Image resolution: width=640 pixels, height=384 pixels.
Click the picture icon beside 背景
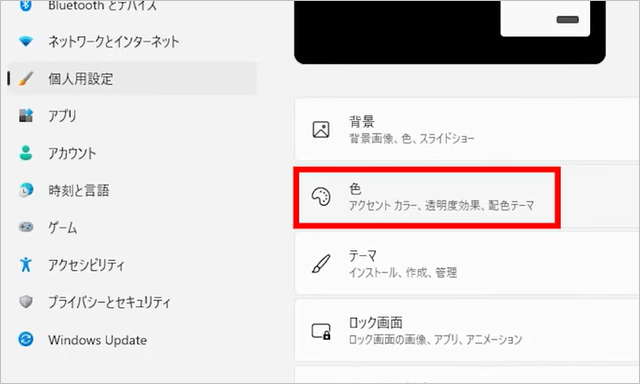(x=321, y=129)
